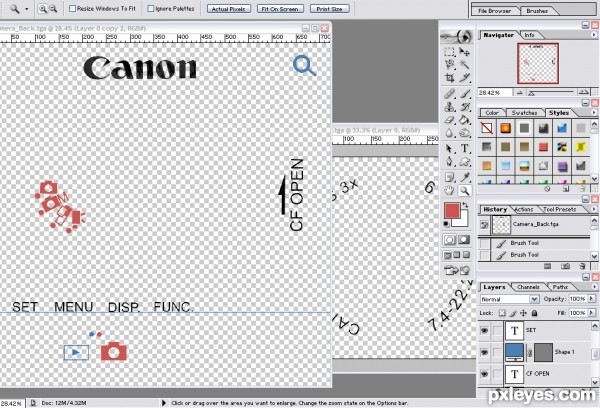Toggle lock position
Viewport: 600px width, 408px height.
(x=523, y=313)
